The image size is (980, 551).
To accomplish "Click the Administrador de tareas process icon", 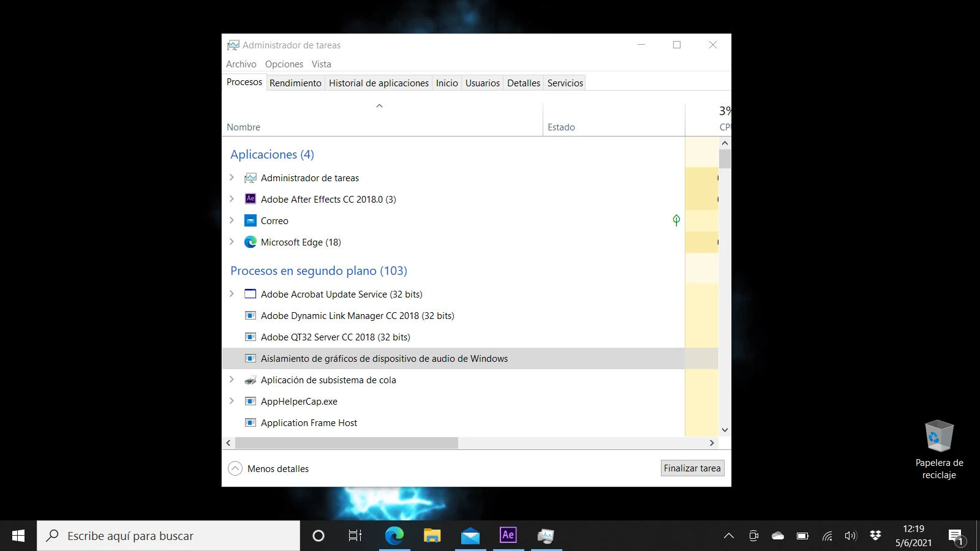I will coord(250,178).
